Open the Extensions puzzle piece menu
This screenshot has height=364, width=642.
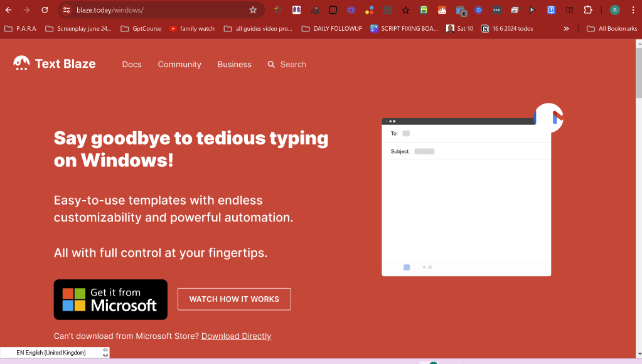point(588,10)
